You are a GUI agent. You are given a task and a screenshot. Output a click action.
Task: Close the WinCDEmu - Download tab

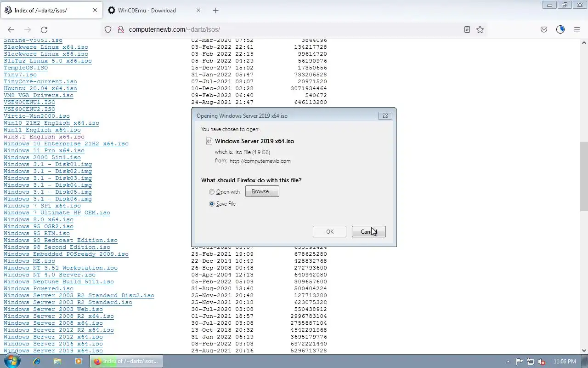198,10
